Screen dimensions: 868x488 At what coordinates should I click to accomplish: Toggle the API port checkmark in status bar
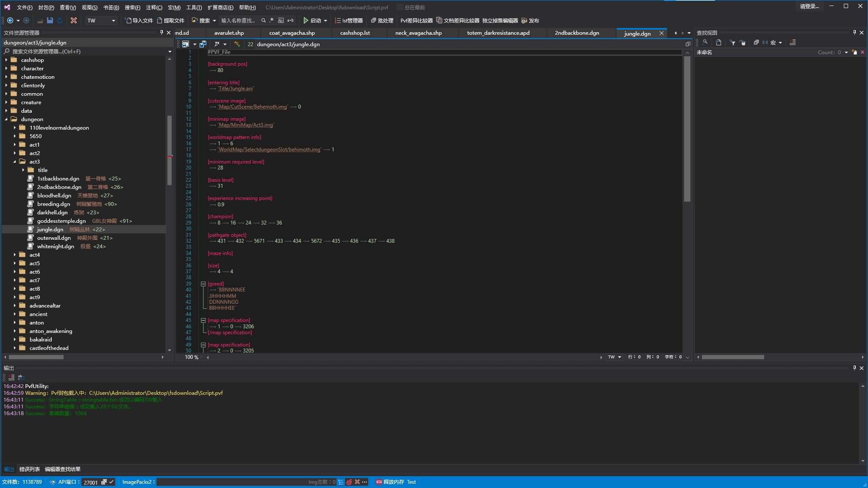[111, 482]
